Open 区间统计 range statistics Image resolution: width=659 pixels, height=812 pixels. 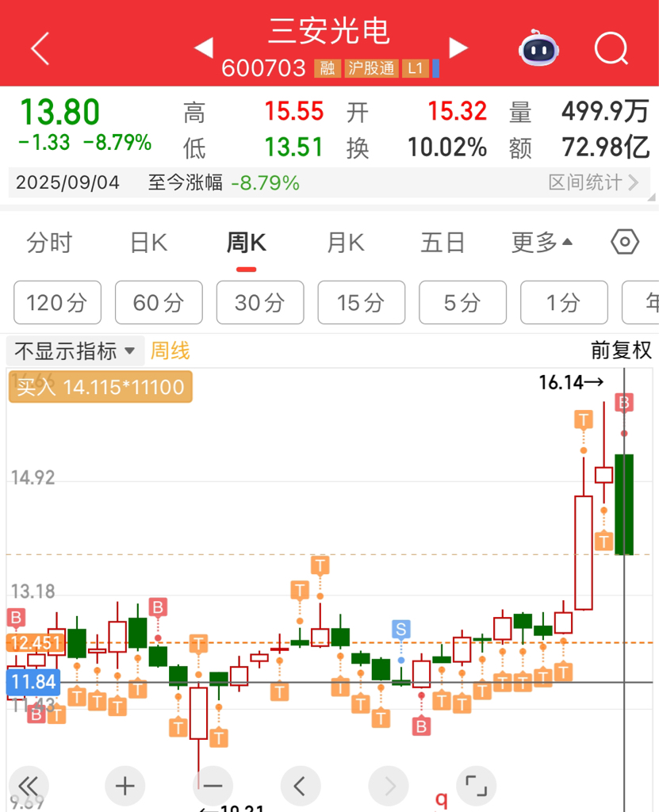point(593,182)
